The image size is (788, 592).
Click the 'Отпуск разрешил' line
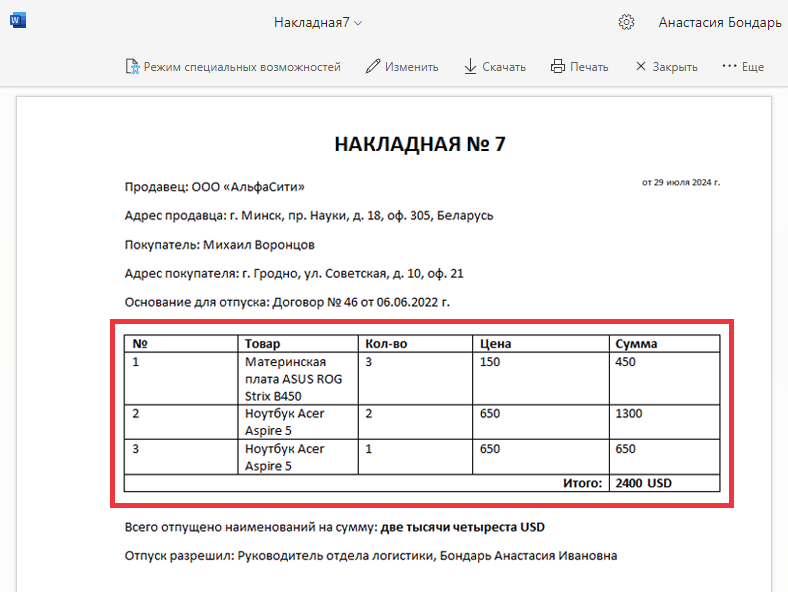coord(371,556)
